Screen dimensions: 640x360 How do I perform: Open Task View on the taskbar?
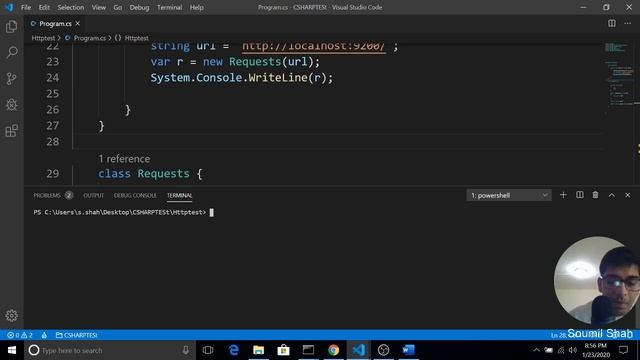(x=208, y=350)
